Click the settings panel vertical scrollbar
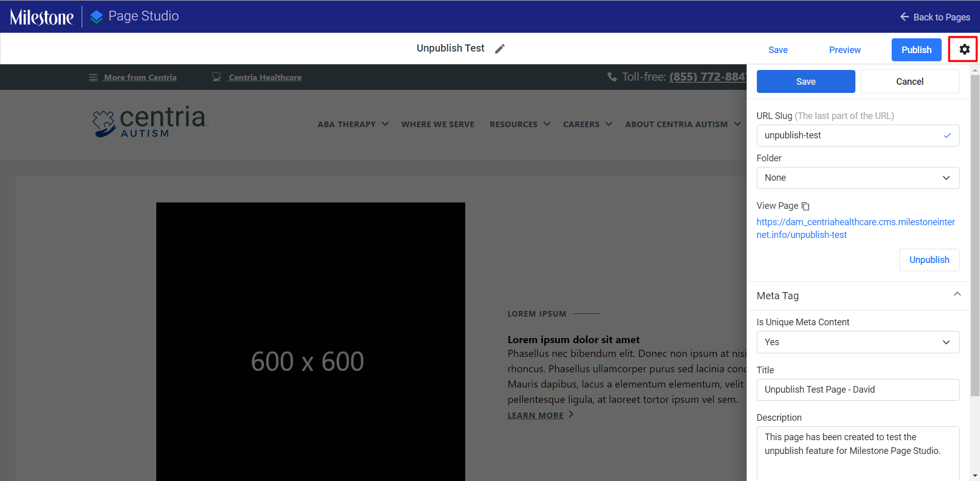 pos(975,235)
